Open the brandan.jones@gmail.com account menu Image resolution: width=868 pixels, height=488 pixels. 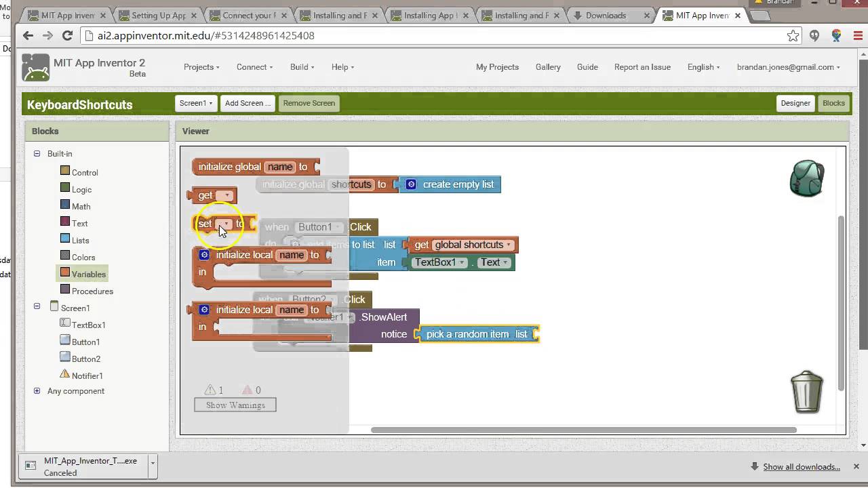788,67
